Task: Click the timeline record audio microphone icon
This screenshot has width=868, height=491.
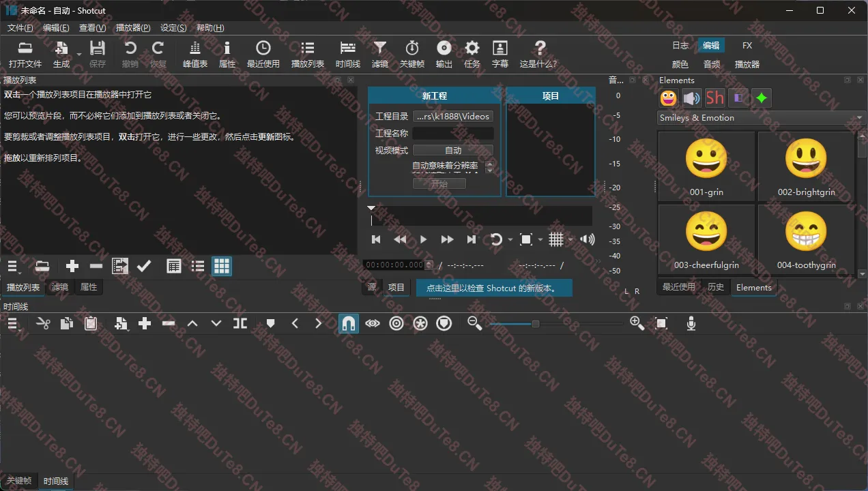Action: tap(691, 324)
